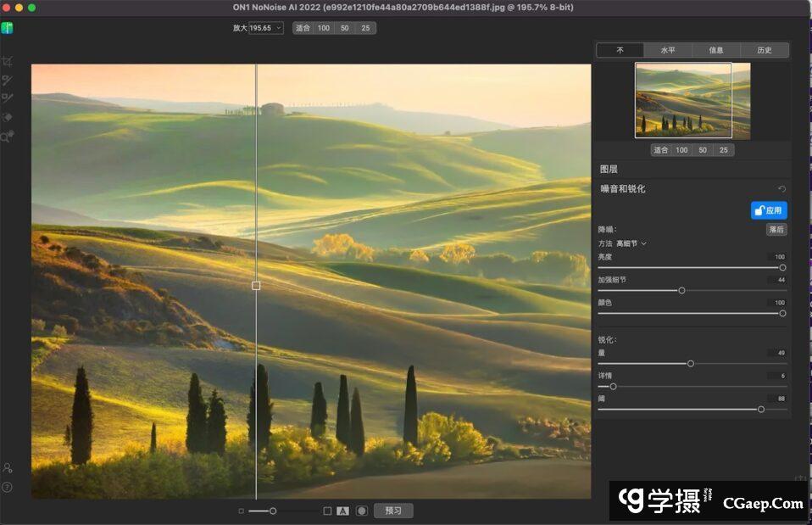
Task: Toggle the square view checkbox beside A icon
Action: (x=327, y=511)
